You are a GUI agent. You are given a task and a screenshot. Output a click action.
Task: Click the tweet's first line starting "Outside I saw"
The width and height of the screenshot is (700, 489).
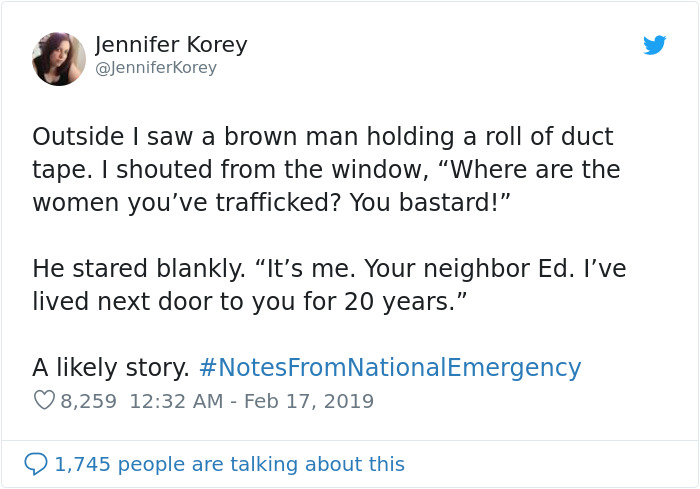[x=322, y=137]
